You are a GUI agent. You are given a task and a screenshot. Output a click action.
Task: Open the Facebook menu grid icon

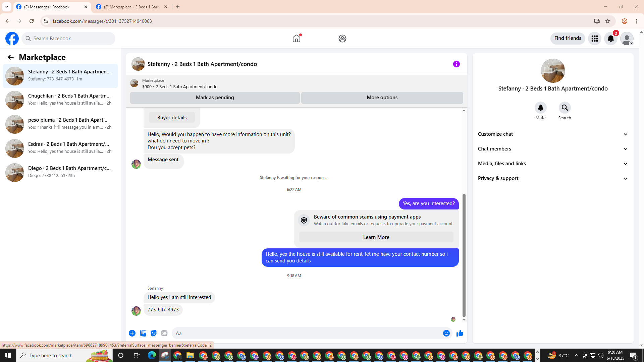click(x=595, y=39)
